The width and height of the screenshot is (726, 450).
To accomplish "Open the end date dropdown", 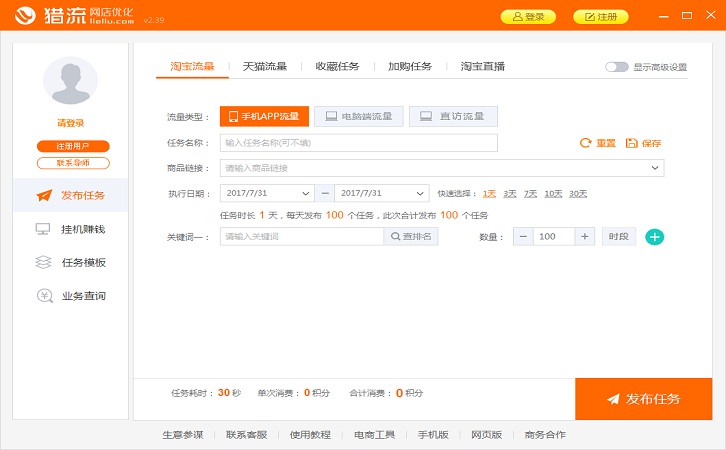I will pyautogui.click(x=419, y=193).
